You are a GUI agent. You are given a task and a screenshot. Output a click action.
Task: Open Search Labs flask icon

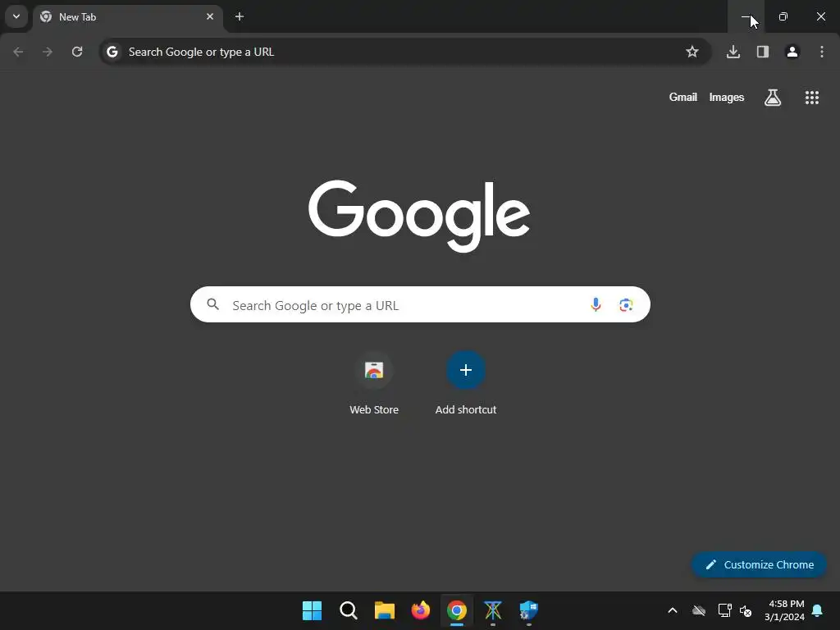[x=773, y=98]
